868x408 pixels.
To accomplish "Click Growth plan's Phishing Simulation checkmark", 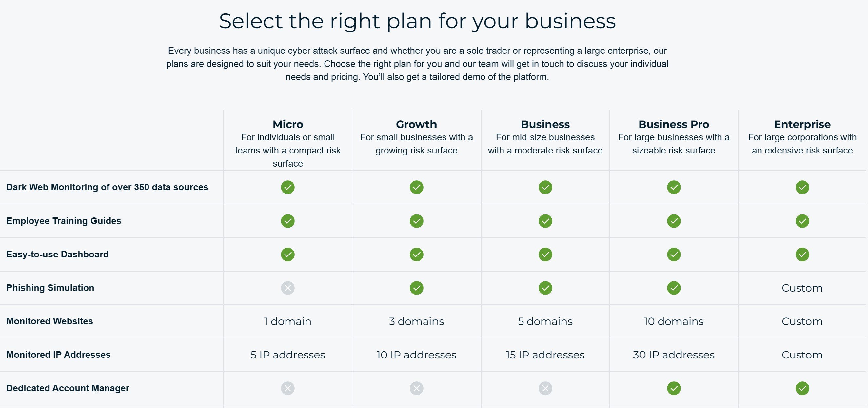I will coord(416,288).
